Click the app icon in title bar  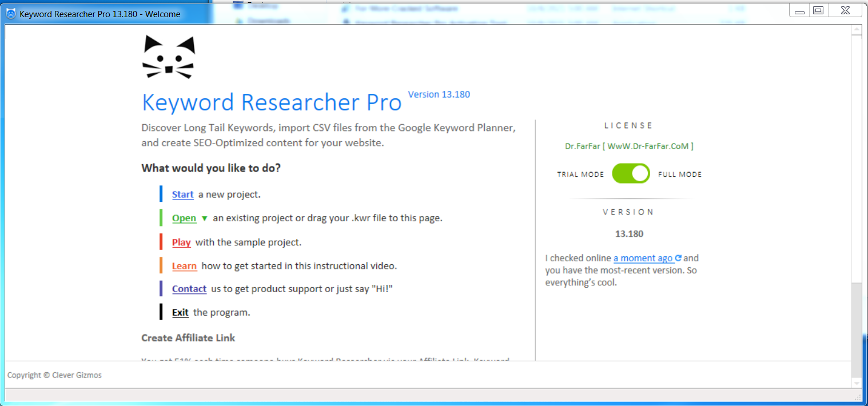pyautogui.click(x=11, y=13)
